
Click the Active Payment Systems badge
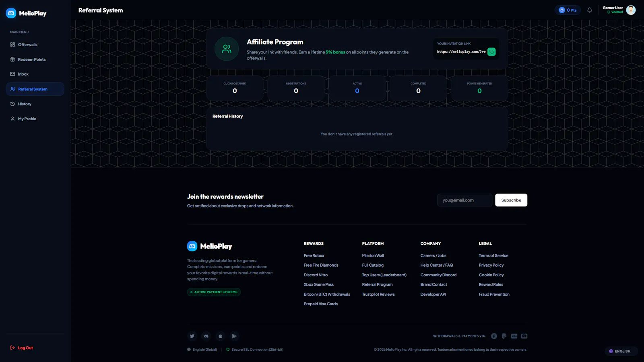[x=214, y=292]
